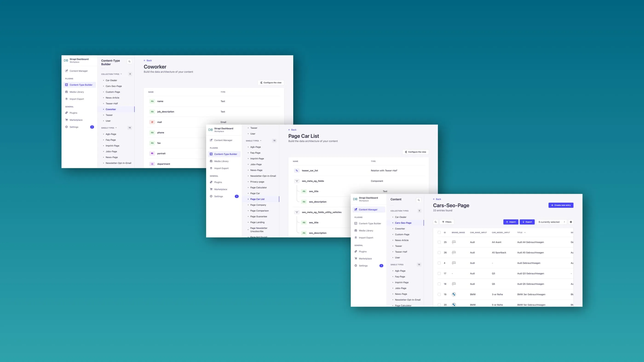Click Configure the view in Page Car List
644x362 pixels.
pos(416,152)
